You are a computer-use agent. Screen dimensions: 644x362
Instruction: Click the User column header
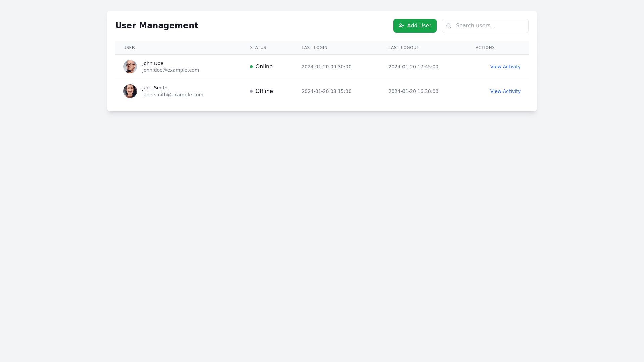pos(129,48)
